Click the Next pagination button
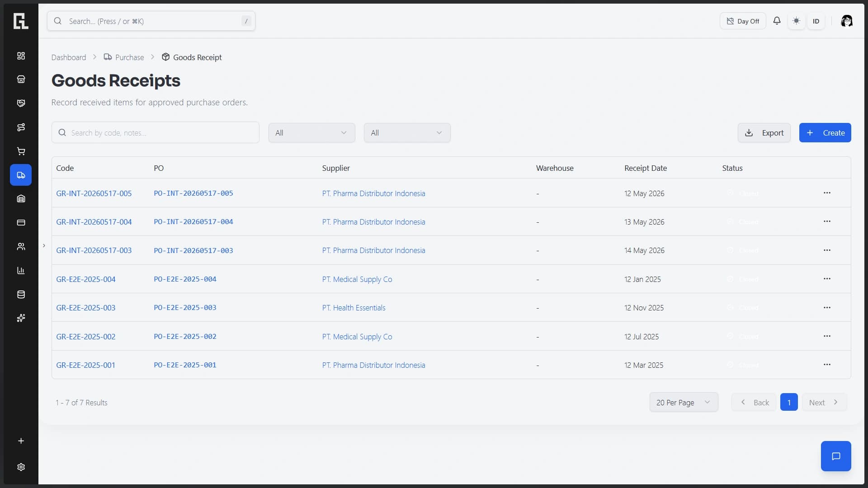The image size is (868, 488). 824,402
